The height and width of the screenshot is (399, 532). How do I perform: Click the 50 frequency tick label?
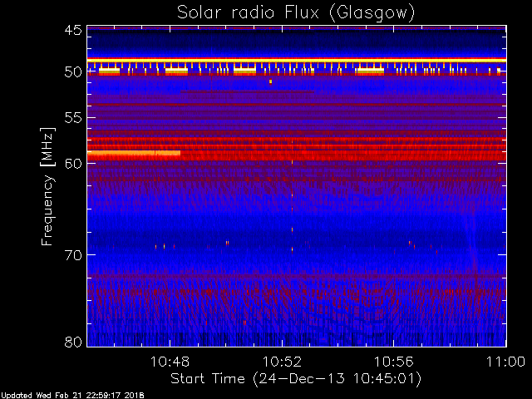[73, 72]
